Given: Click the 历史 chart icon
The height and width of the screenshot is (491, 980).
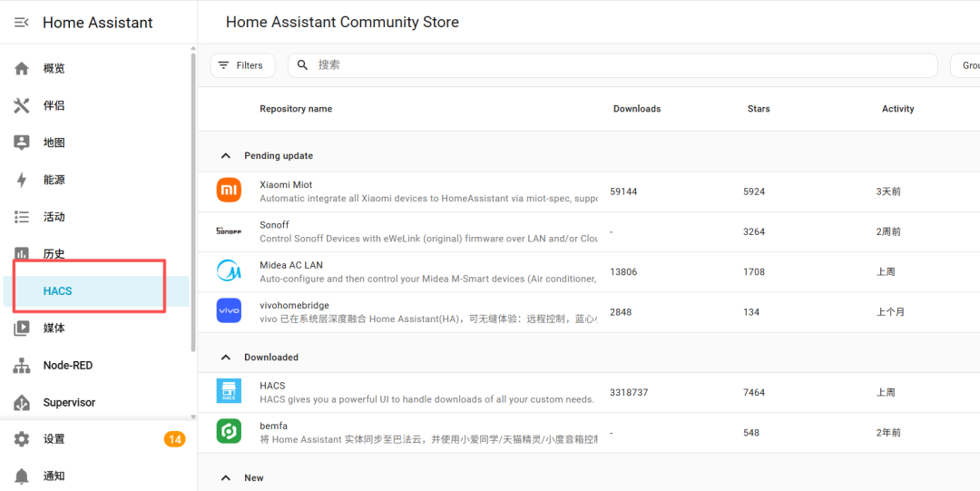Looking at the screenshot, I should (22, 253).
